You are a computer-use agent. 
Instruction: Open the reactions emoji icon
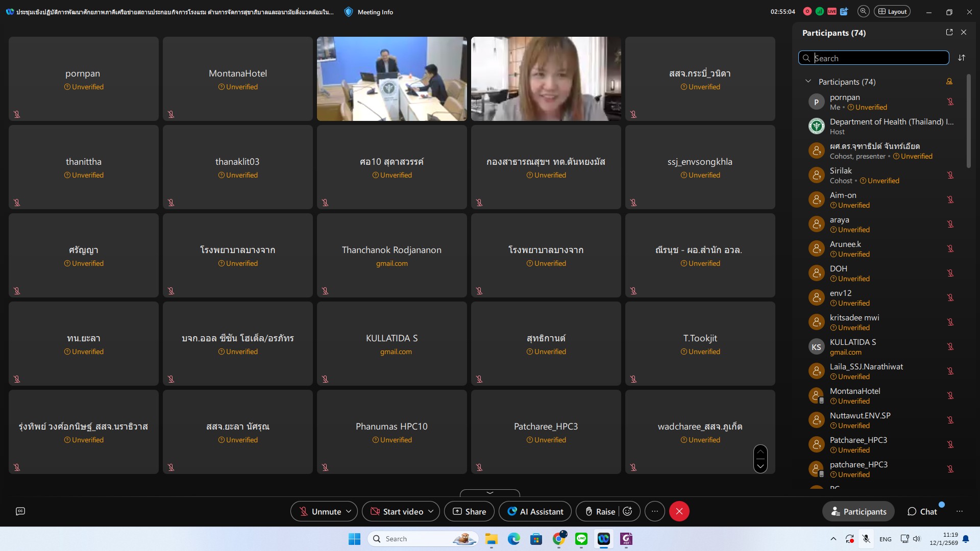click(x=628, y=511)
